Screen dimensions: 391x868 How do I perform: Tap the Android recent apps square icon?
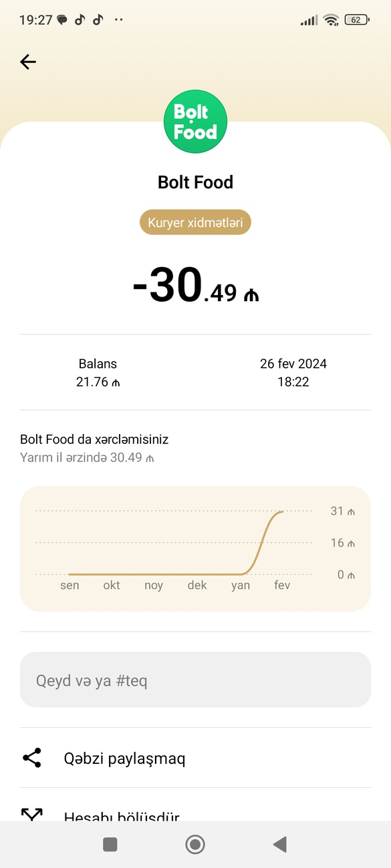coord(110,845)
